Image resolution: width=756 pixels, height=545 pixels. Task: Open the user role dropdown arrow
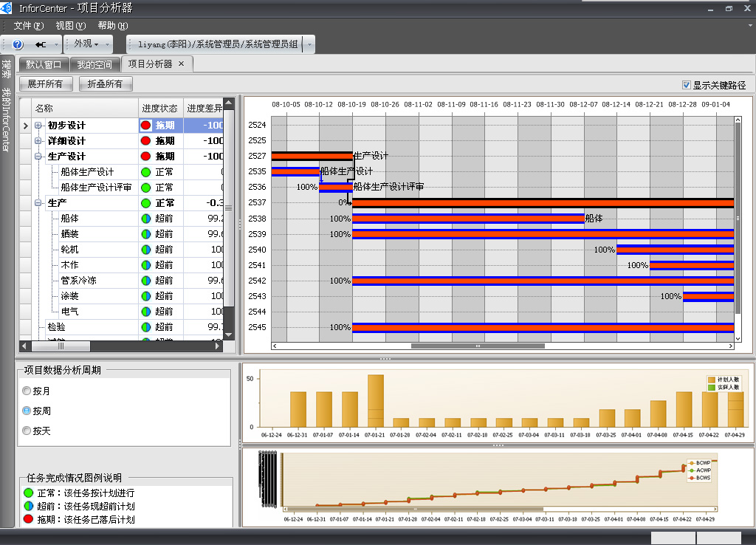[309, 44]
